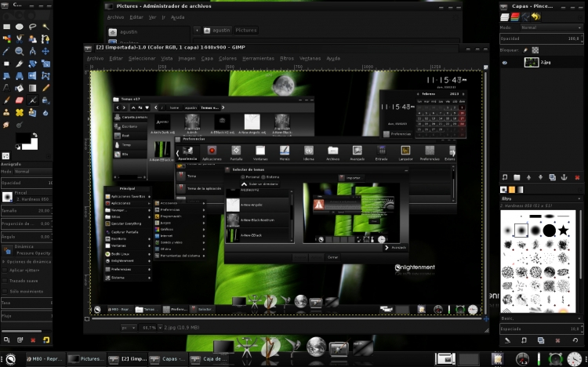Viewport: 588px width, 367px height.
Task: Create a new layer group
Action: (x=517, y=177)
